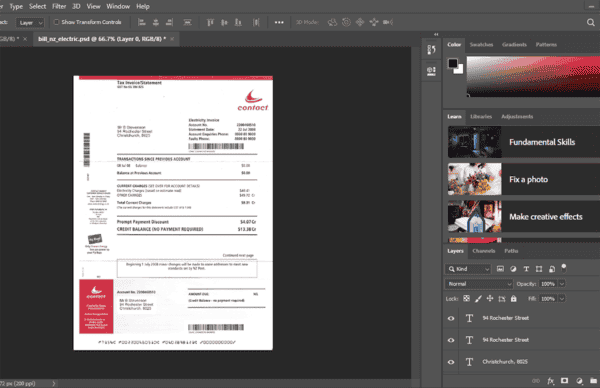Open the Make creative effects tutorial
600x388 pixels.
[524, 217]
